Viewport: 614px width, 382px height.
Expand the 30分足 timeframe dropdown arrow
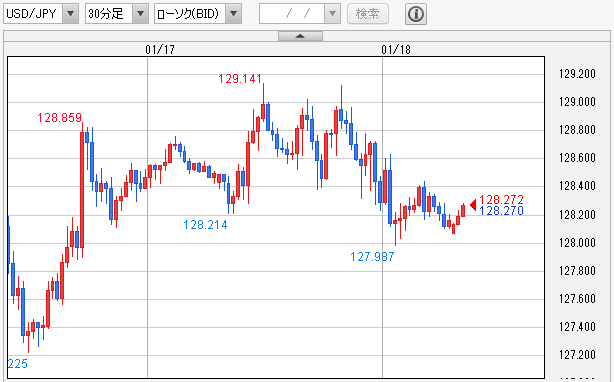(x=140, y=14)
